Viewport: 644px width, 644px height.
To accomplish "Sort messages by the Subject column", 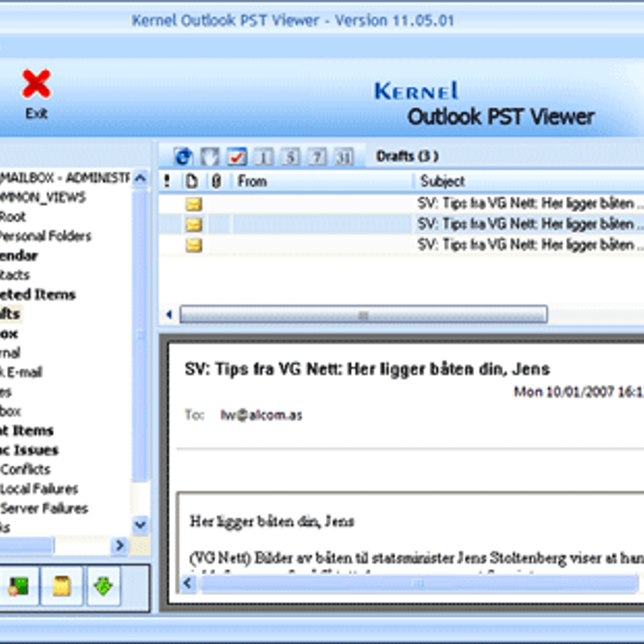I will pyautogui.click(x=526, y=181).
